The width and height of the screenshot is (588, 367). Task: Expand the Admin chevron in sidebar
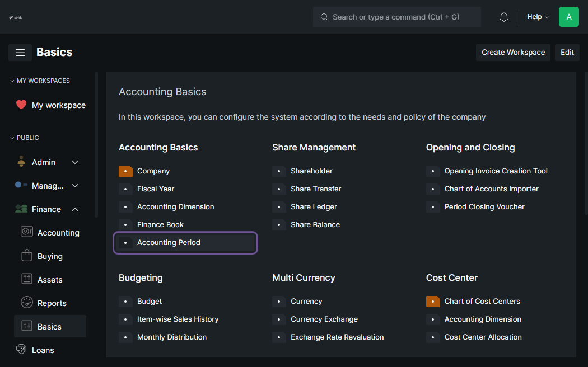(75, 162)
